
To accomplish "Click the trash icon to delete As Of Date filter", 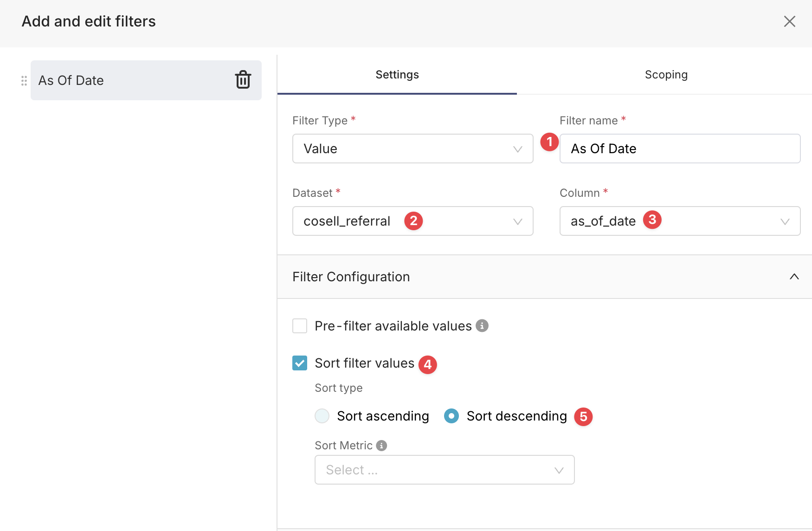I will (243, 80).
